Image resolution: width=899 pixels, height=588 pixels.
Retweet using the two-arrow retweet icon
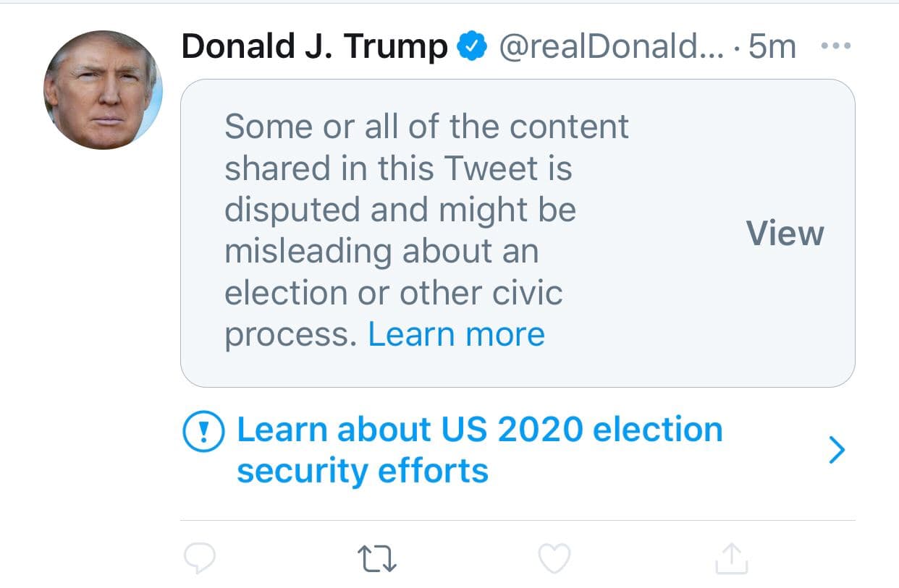(x=378, y=558)
